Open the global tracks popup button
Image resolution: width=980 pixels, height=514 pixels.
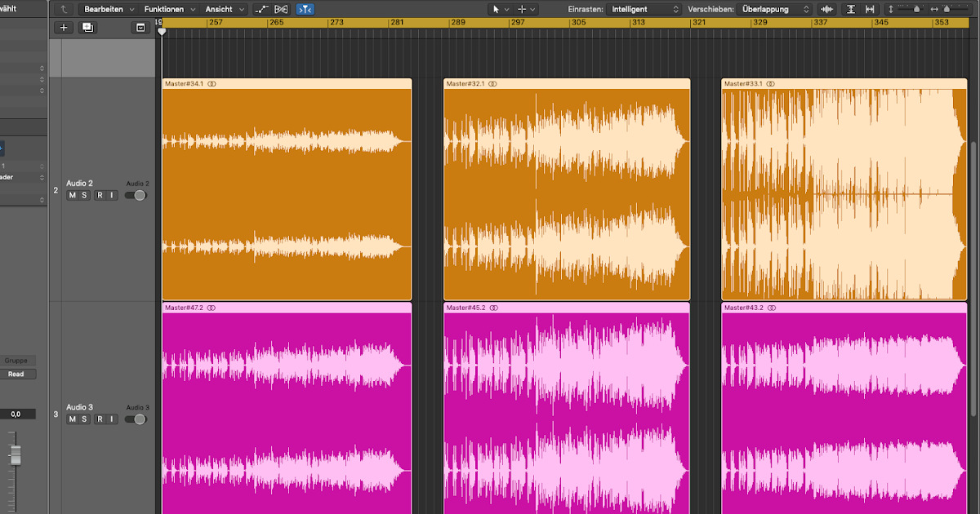point(140,27)
